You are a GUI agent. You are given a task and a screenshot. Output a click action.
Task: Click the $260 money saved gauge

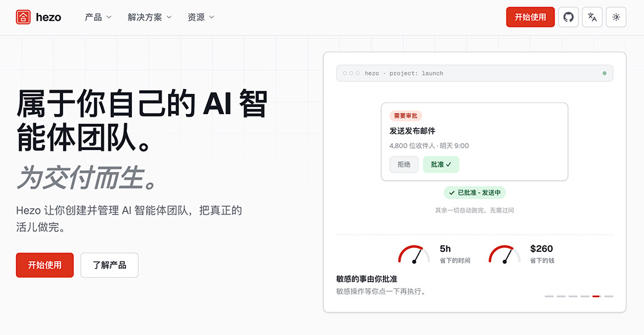[505, 254]
